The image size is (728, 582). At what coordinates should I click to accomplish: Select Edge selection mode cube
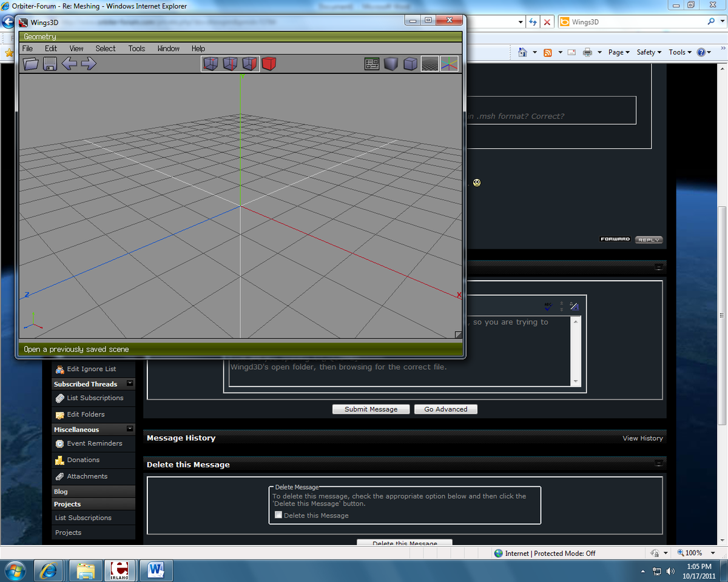pos(230,64)
